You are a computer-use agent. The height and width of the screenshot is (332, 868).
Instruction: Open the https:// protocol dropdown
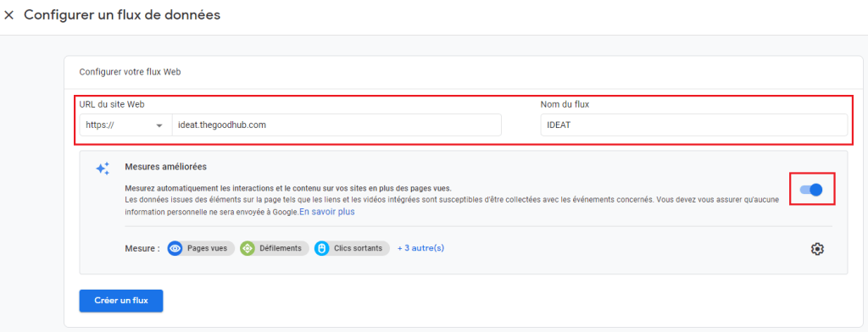pyautogui.click(x=125, y=125)
